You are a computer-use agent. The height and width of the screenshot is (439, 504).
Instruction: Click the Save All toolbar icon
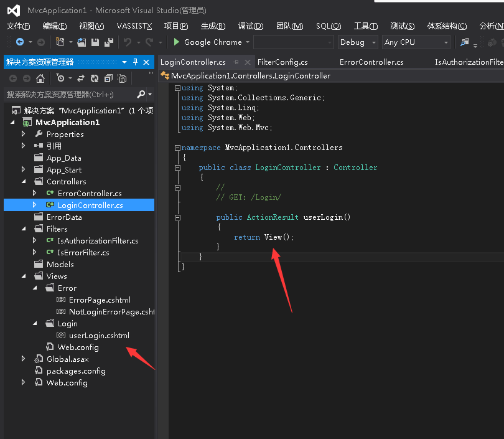(109, 42)
